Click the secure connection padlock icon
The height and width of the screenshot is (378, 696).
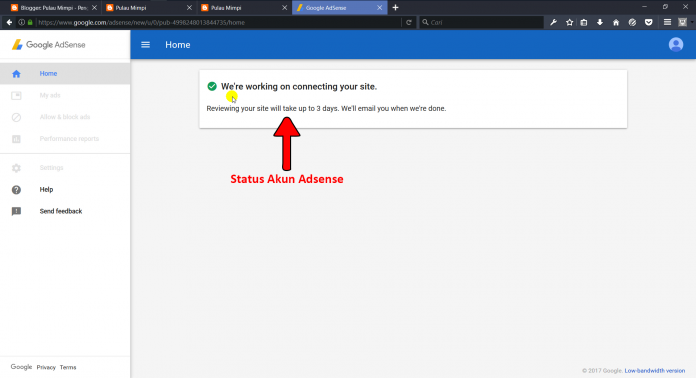(30, 22)
